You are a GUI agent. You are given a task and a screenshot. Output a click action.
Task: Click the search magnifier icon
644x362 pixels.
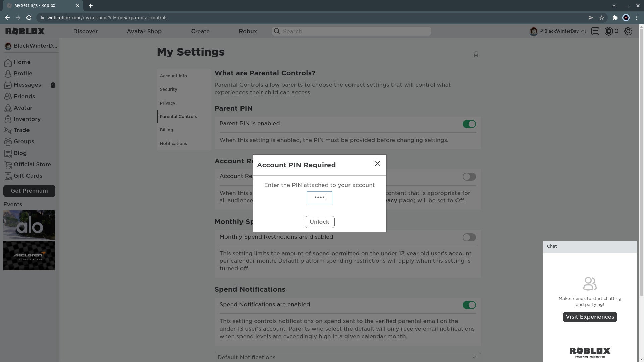click(277, 31)
